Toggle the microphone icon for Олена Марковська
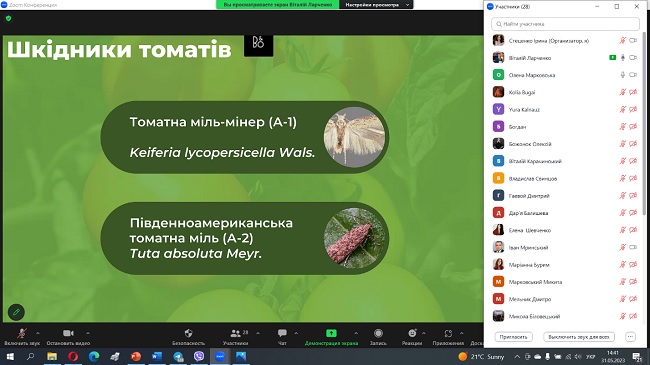This screenshot has width=650, height=365. [622, 75]
